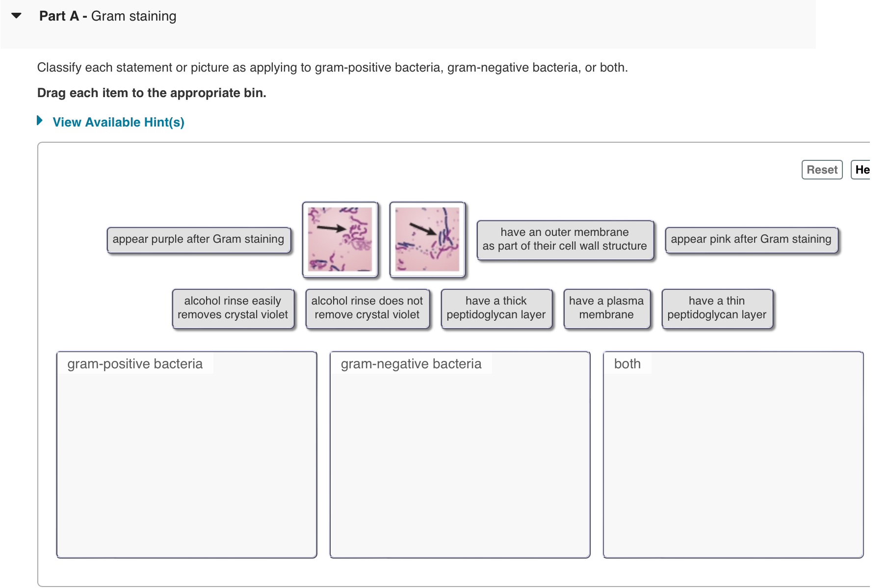Click the Reset button
Viewport: 889px width, 588px height.
coord(821,169)
